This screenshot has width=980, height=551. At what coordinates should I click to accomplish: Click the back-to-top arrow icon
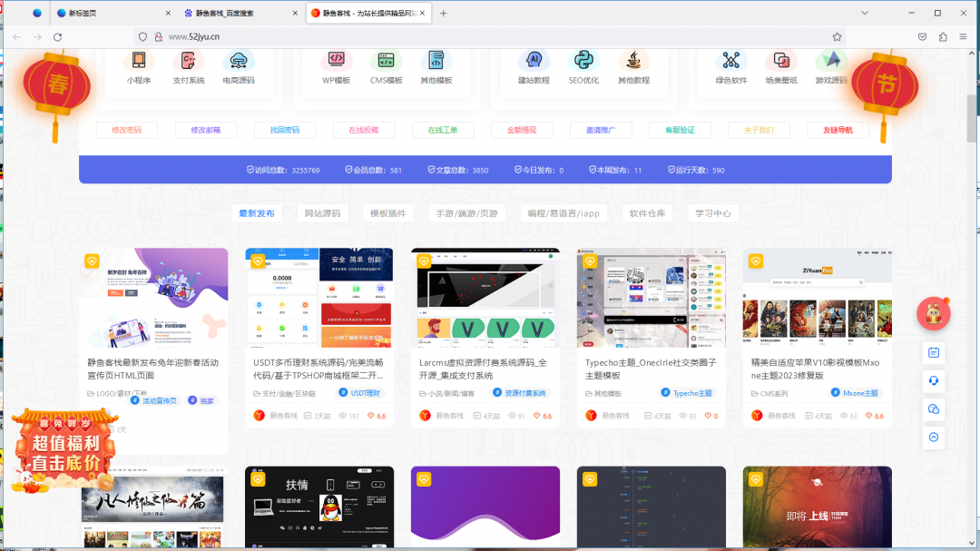pyautogui.click(x=934, y=437)
